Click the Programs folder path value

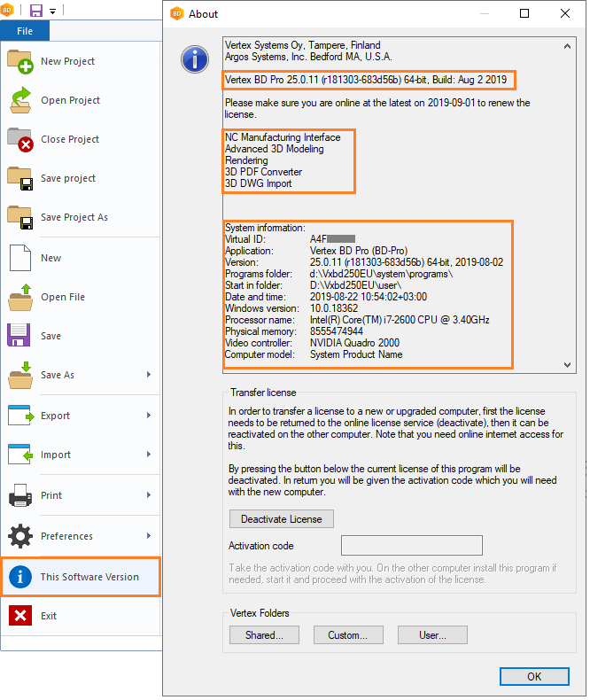(x=381, y=274)
